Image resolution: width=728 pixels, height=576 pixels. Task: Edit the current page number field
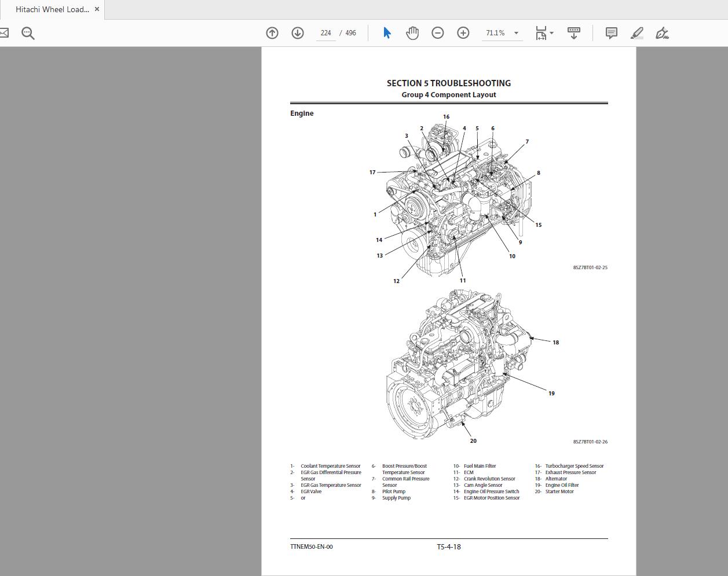tap(325, 33)
